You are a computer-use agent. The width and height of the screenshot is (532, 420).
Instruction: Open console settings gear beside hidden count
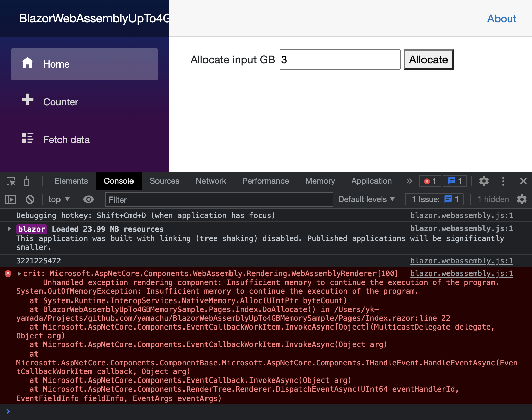[522, 199]
